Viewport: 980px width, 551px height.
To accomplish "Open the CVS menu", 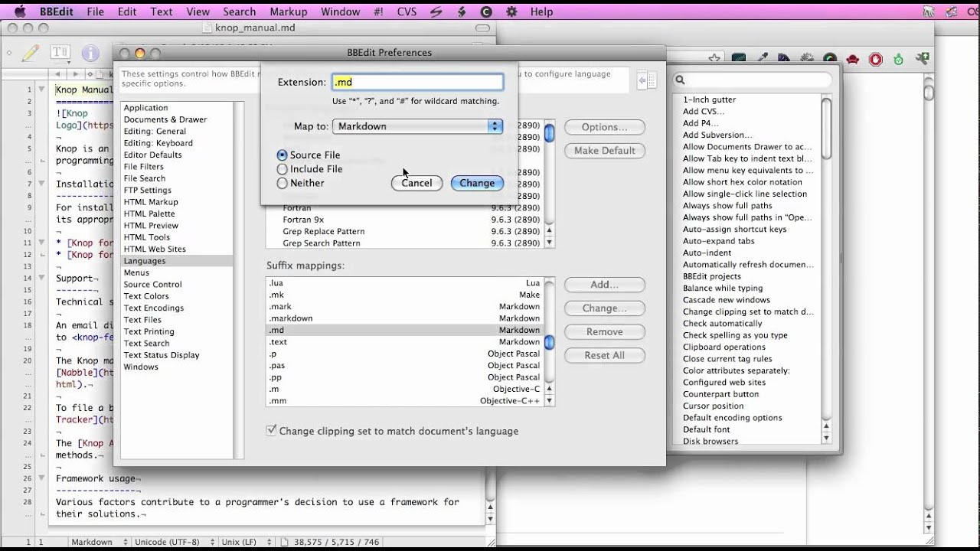I will 407,11.
